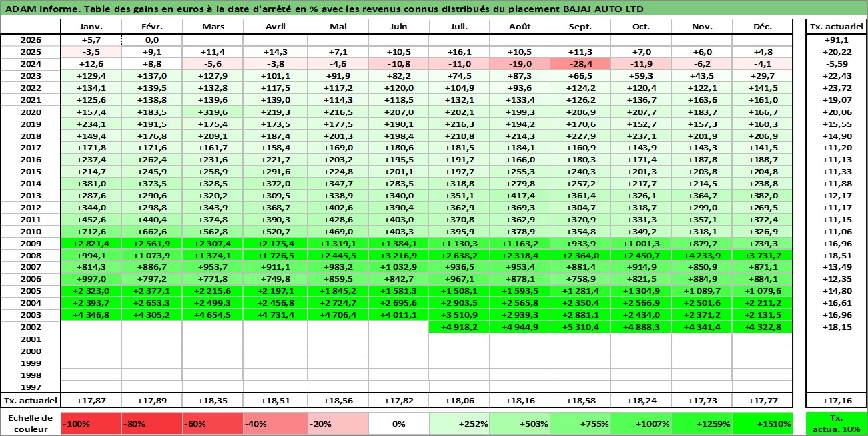Click the +755% color scale cell
The width and height of the screenshot is (868, 436).
click(x=580, y=423)
